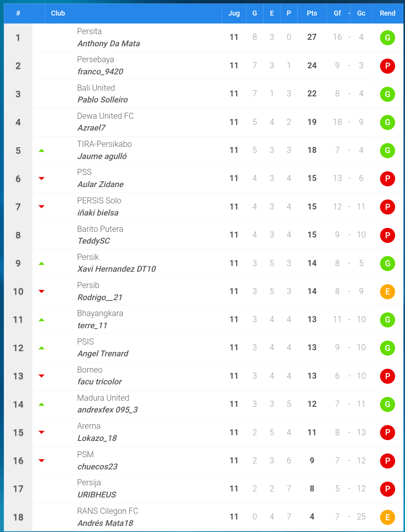Viewport: 405px width, 532px height.
Task: Click red down arrow beside Arema
Action: coord(42,433)
